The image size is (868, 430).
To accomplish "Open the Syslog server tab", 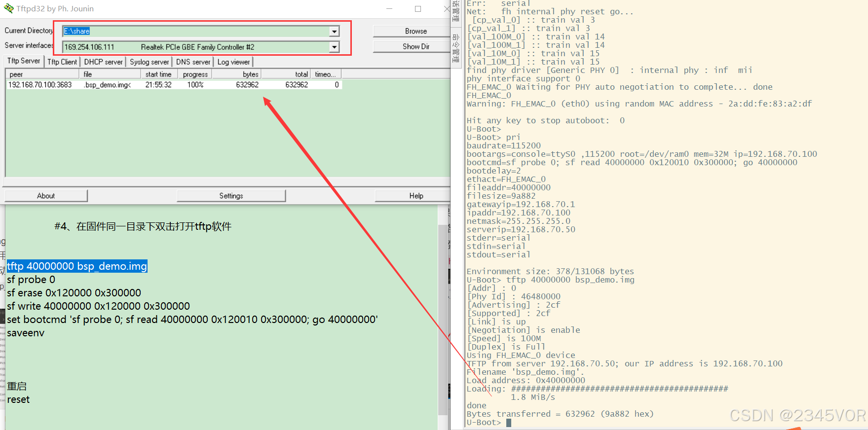I will coord(150,62).
